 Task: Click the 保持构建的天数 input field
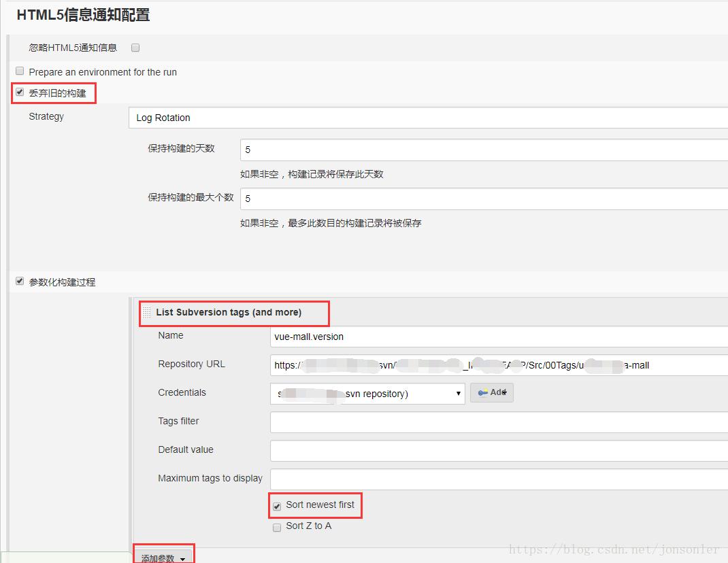(483, 150)
